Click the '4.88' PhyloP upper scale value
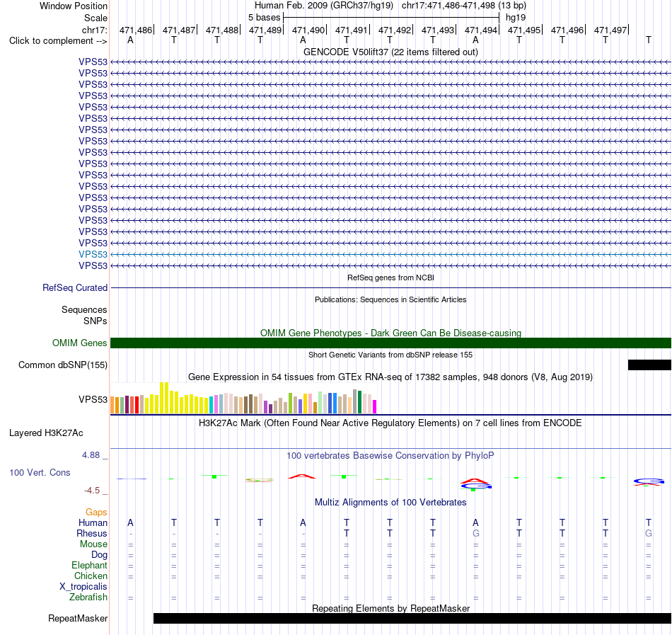 point(91,455)
